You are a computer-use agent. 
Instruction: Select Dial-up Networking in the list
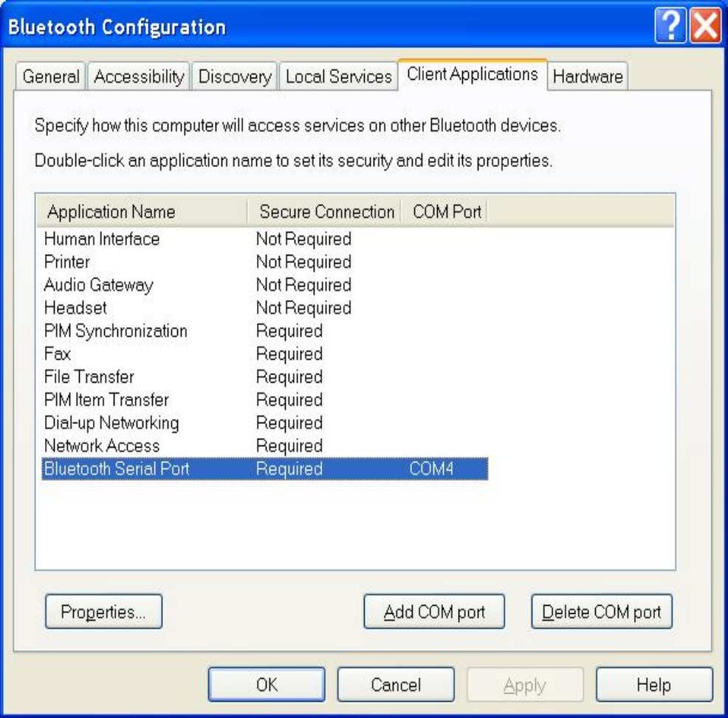tap(264, 423)
